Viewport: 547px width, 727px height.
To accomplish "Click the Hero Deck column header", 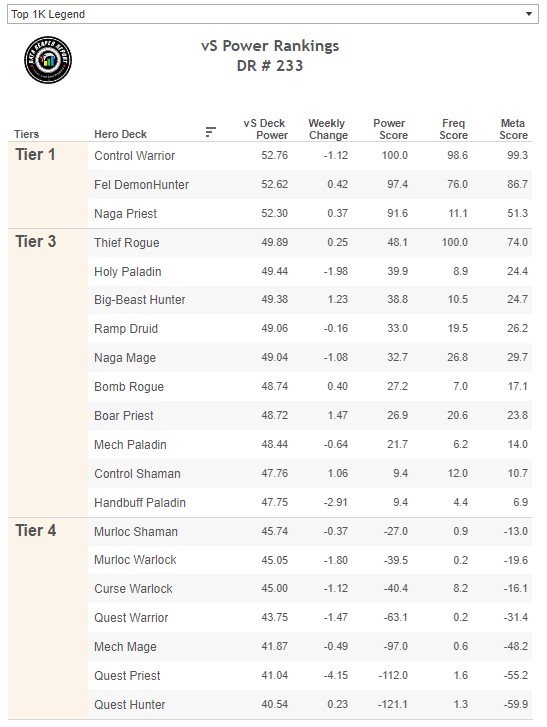I will point(120,134).
